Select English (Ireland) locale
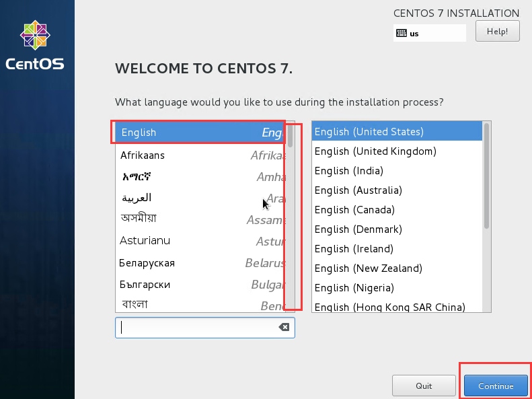Viewport: 532px width, 399px height. [x=397, y=249]
